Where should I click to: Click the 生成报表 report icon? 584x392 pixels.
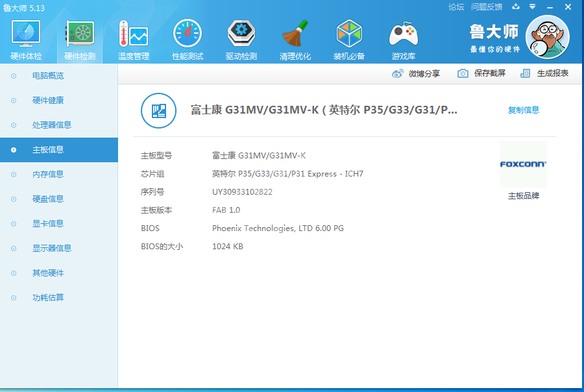(x=525, y=73)
